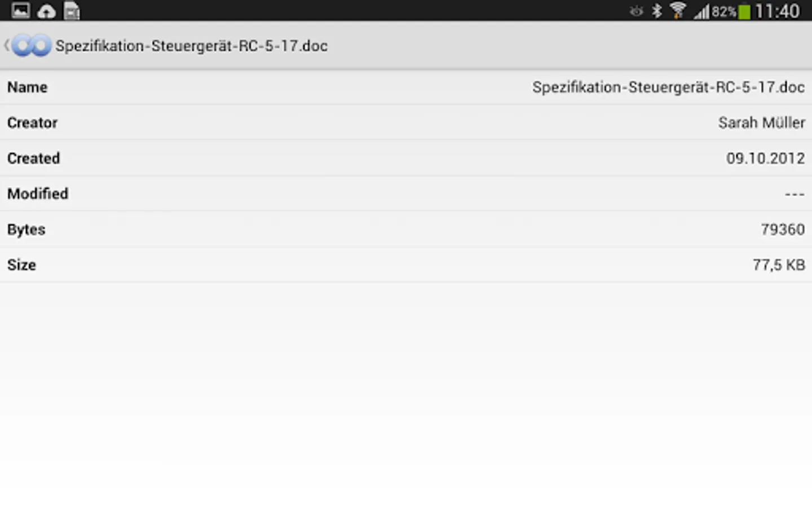This screenshot has width=812, height=508.
Task: Tap the blue infinity app logo
Action: 32,46
